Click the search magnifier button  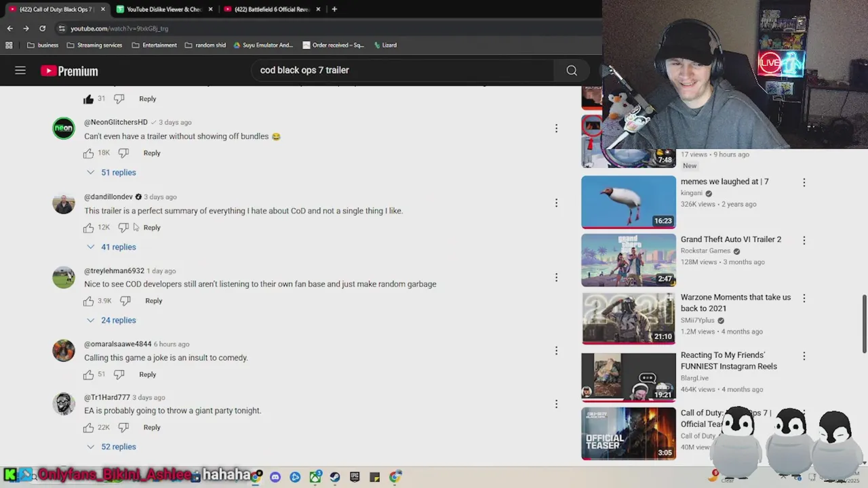[572, 70]
